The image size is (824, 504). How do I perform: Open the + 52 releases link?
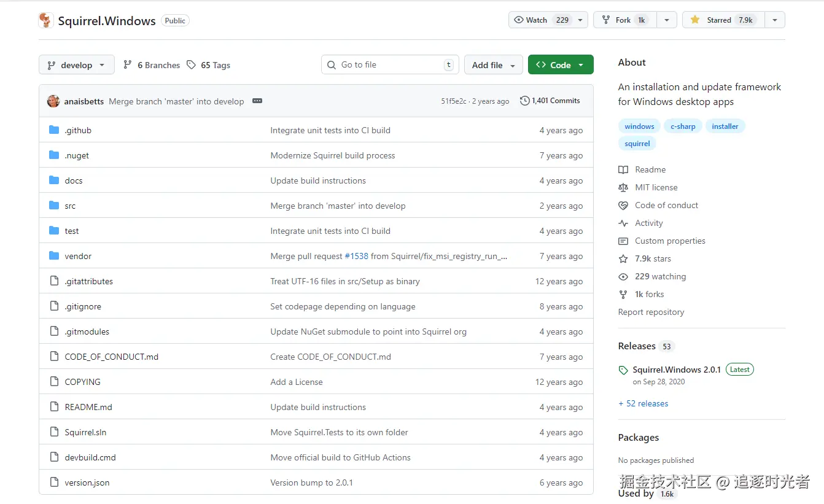coord(643,403)
